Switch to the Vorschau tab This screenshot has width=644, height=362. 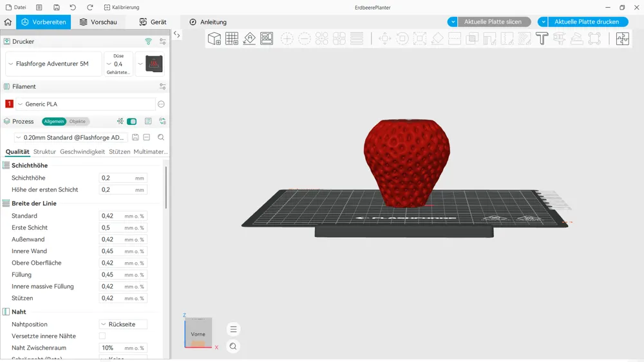click(x=98, y=22)
